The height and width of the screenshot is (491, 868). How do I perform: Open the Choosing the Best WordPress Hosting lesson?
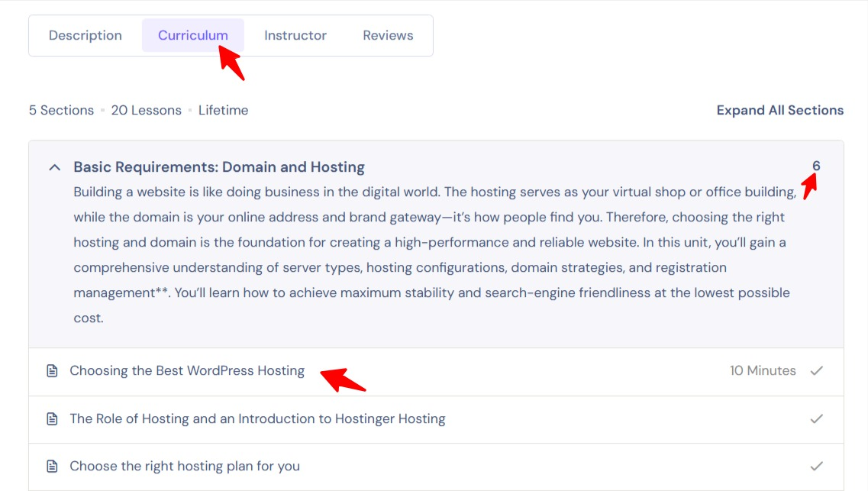point(187,371)
